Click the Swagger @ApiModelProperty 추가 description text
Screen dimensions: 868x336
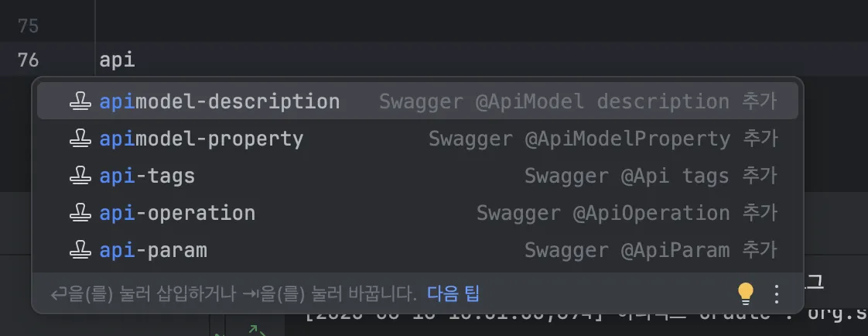coord(603,139)
